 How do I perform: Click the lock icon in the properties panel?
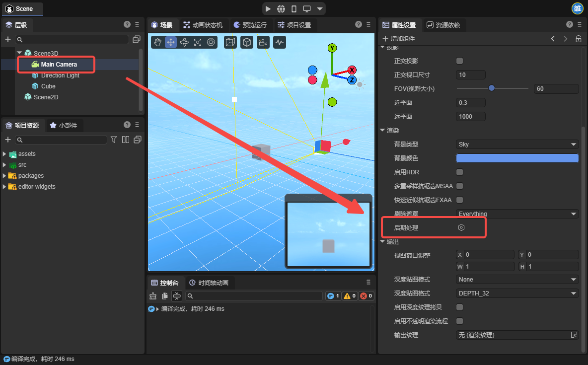(579, 39)
